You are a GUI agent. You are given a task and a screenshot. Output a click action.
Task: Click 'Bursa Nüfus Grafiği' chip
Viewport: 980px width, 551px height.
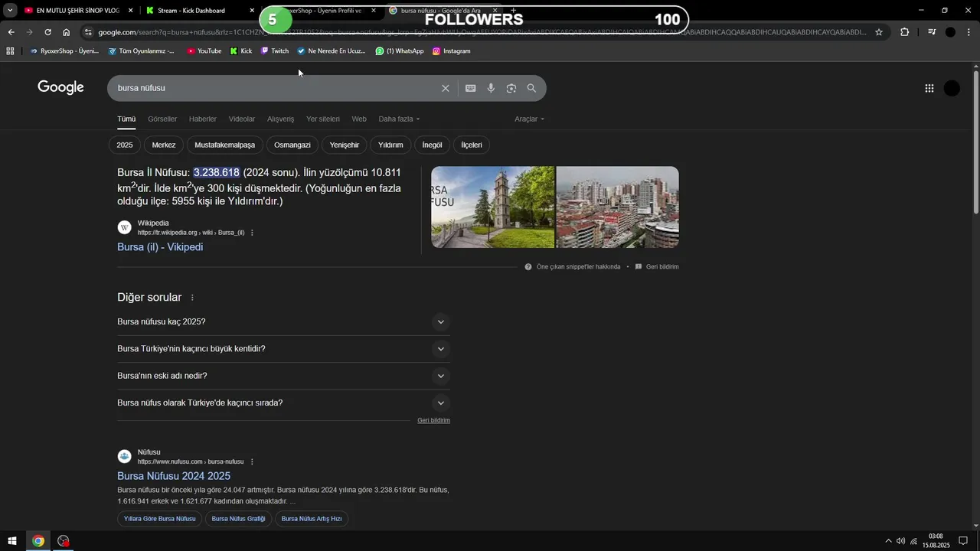pyautogui.click(x=238, y=519)
